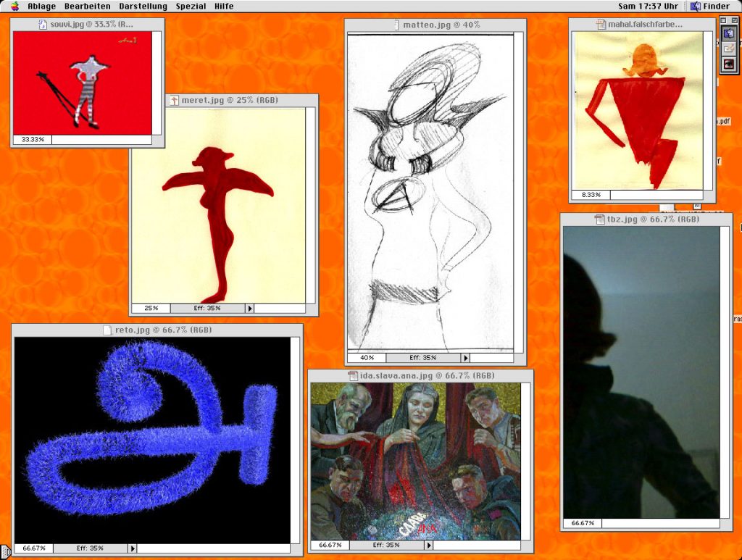The width and height of the screenshot is (742, 560).
Task: Click the file icon in ida.slava.ana.jpg title bar
Action: (354, 376)
